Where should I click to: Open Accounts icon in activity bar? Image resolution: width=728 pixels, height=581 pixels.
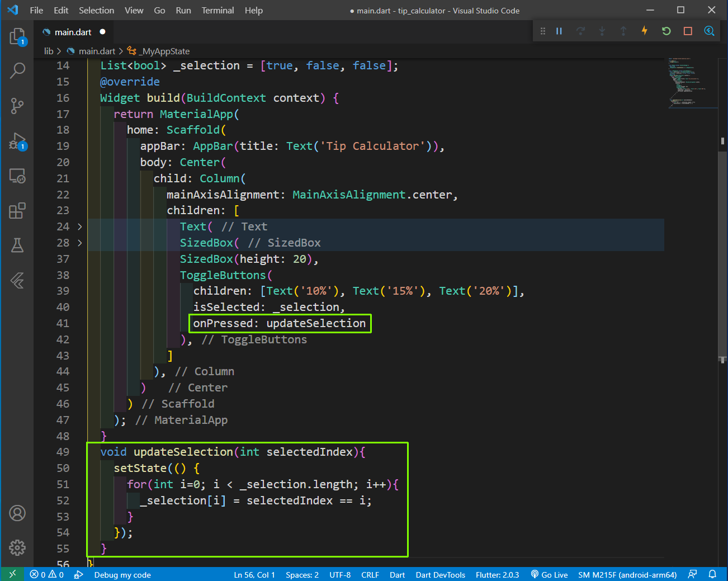17,513
